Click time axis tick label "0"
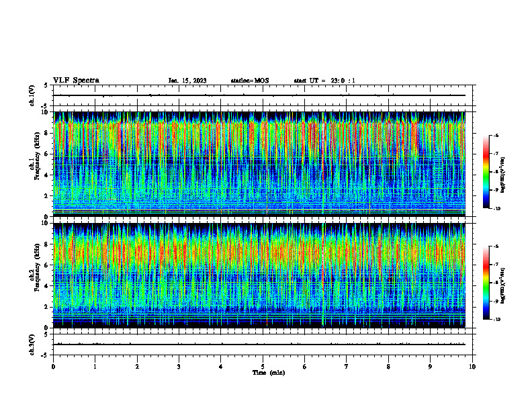 pos(53,367)
